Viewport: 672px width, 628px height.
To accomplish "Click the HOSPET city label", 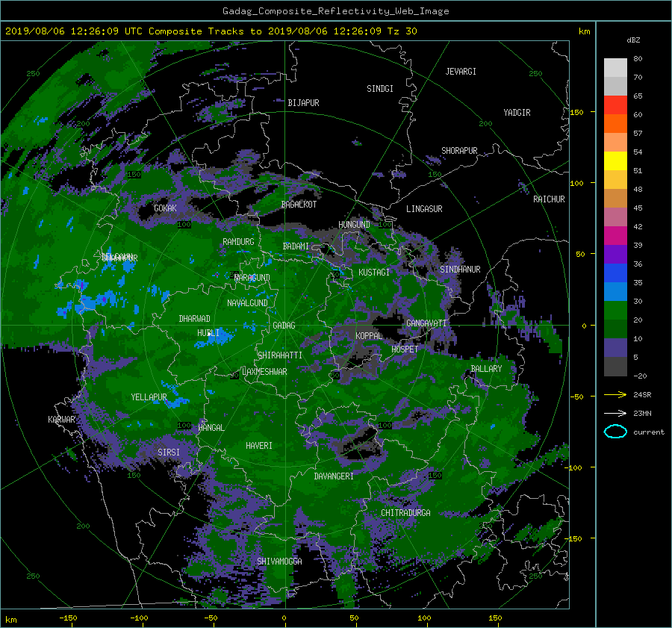I will click(x=404, y=349).
